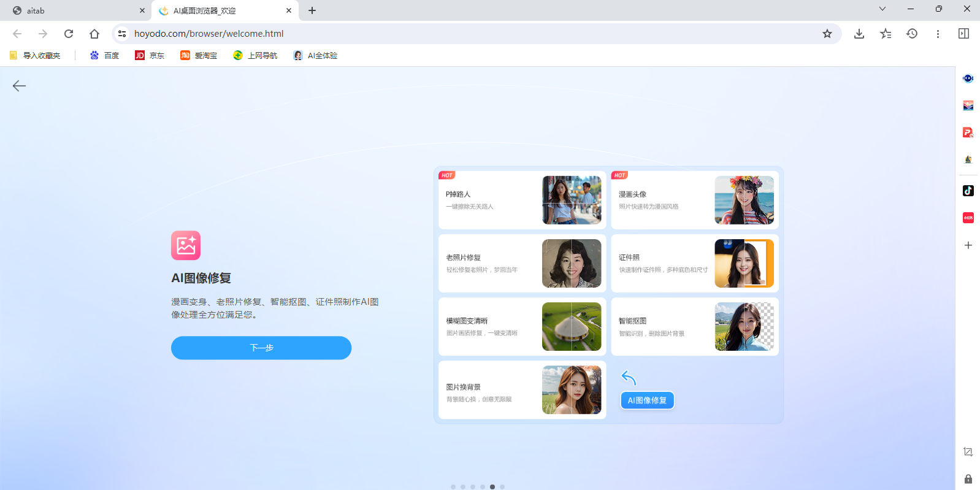980x490 pixels.
Task: Open the landscape picture sidebar icon
Action: tap(968, 105)
